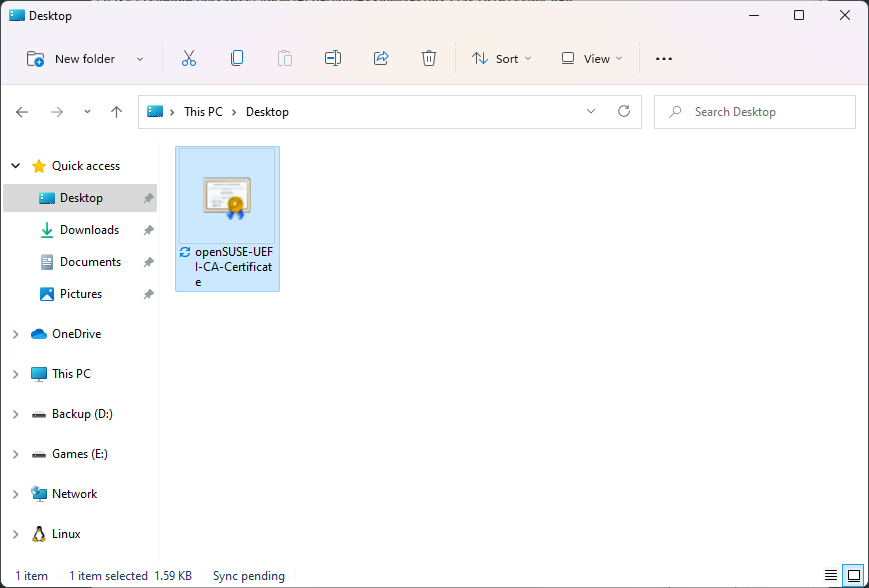The width and height of the screenshot is (869, 588).
Task: Select Downloads in Quick access
Action: pyautogui.click(x=89, y=230)
